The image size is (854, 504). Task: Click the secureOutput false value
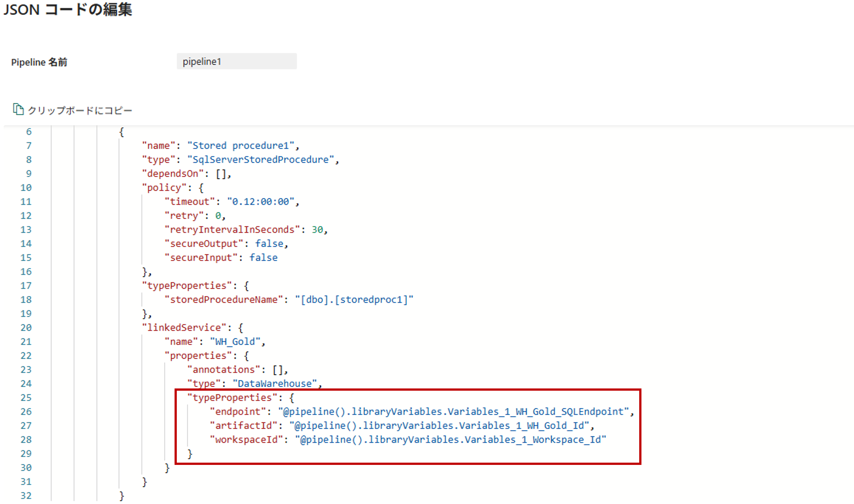click(x=269, y=244)
